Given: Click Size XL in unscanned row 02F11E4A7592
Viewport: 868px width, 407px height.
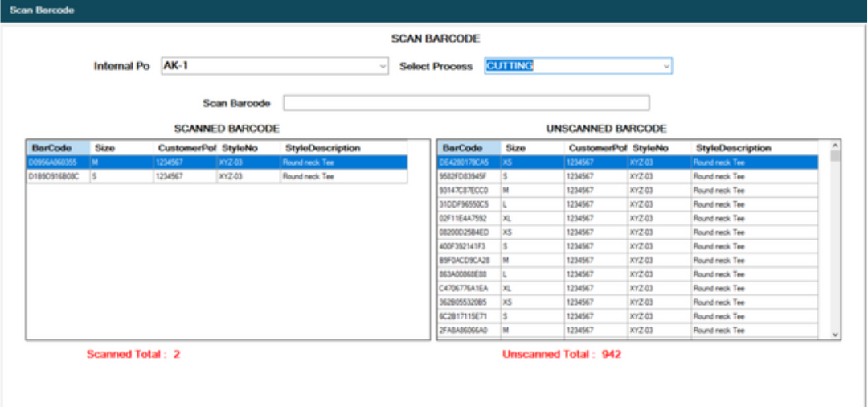Looking at the screenshot, I should 533,219.
